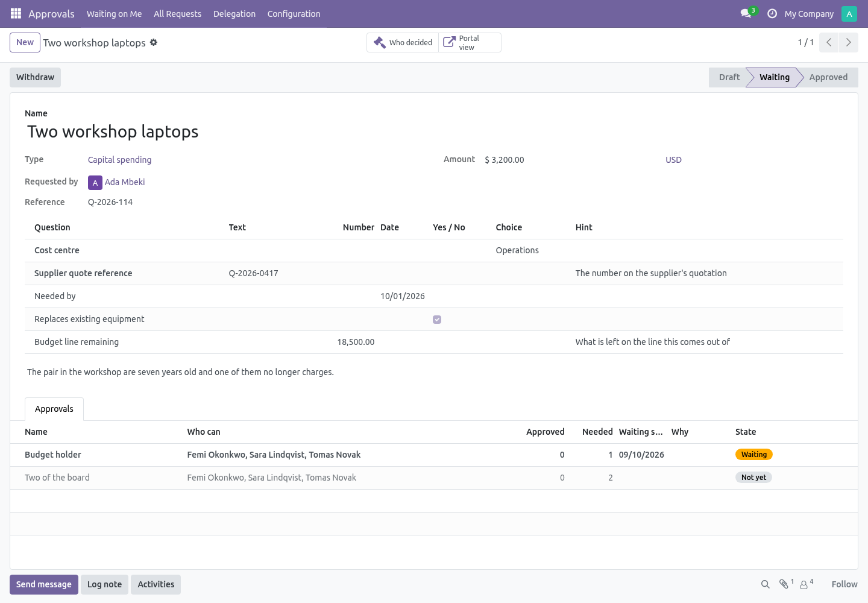Click Activities button
Screen dimensions: 868x603
[x=156, y=584]
